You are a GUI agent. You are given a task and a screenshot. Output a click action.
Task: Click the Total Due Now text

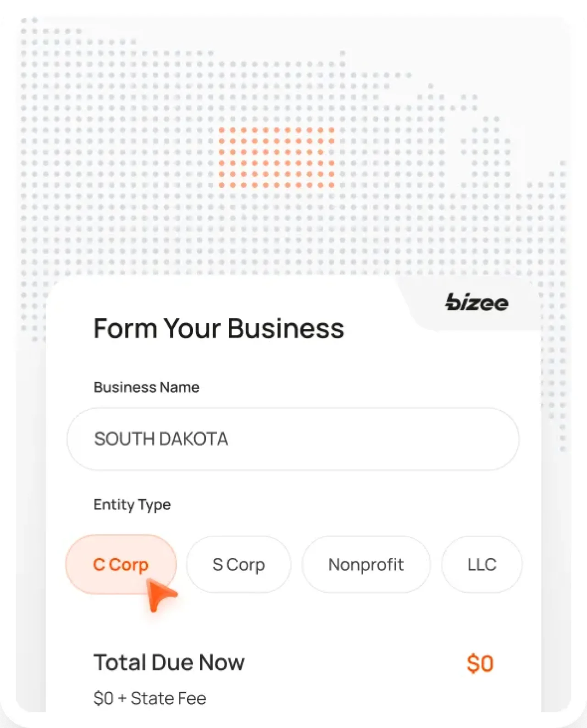tap(169, 662)
